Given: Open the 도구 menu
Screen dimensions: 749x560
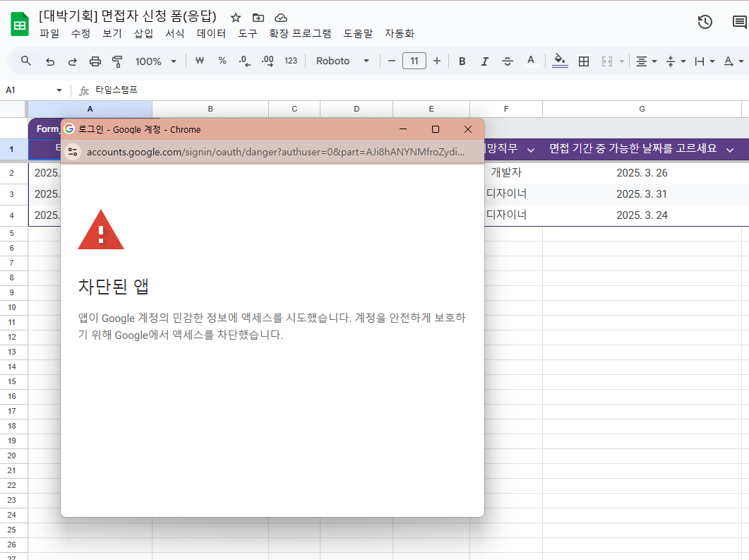Looking at the screenshot, I should (248, 33).
